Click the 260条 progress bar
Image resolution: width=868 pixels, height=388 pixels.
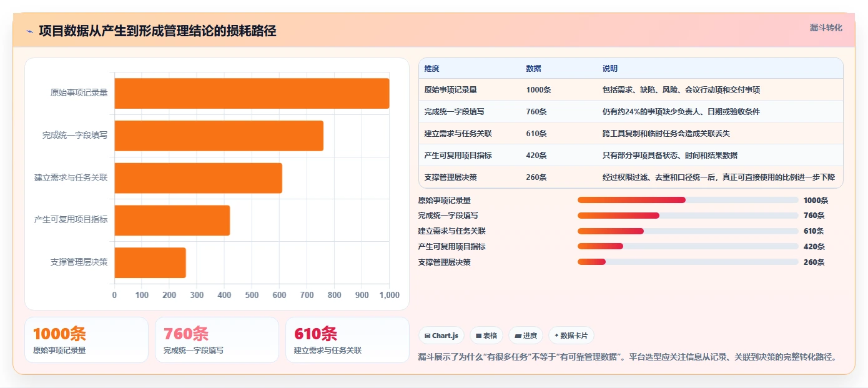pyautogui.click(x=688, y=262)
